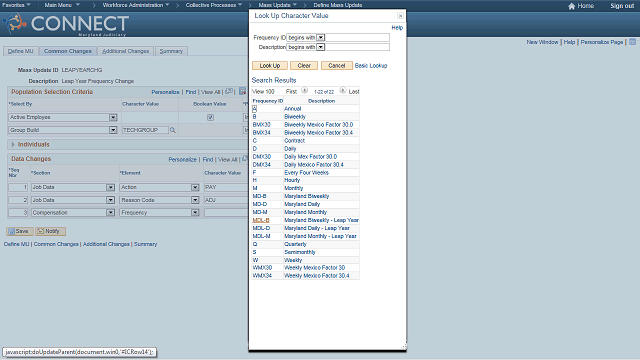The image size is (640, 360).
Task: Click the previous results arrow icon
Action: coord(304,90)
